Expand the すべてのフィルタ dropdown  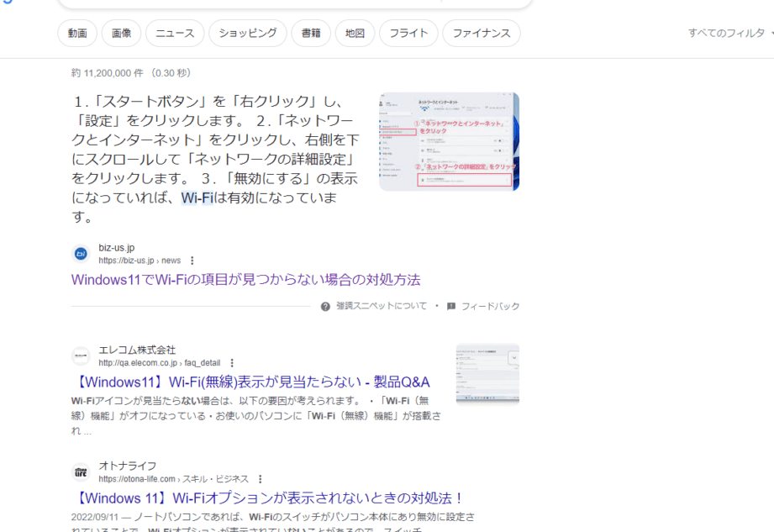tap(729, 33)
